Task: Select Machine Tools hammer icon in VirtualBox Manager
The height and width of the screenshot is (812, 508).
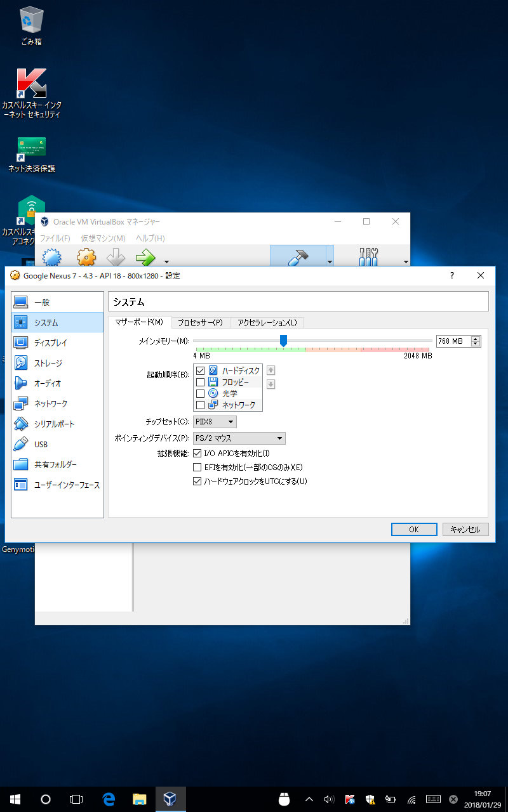Action: [x=298, y=257]
